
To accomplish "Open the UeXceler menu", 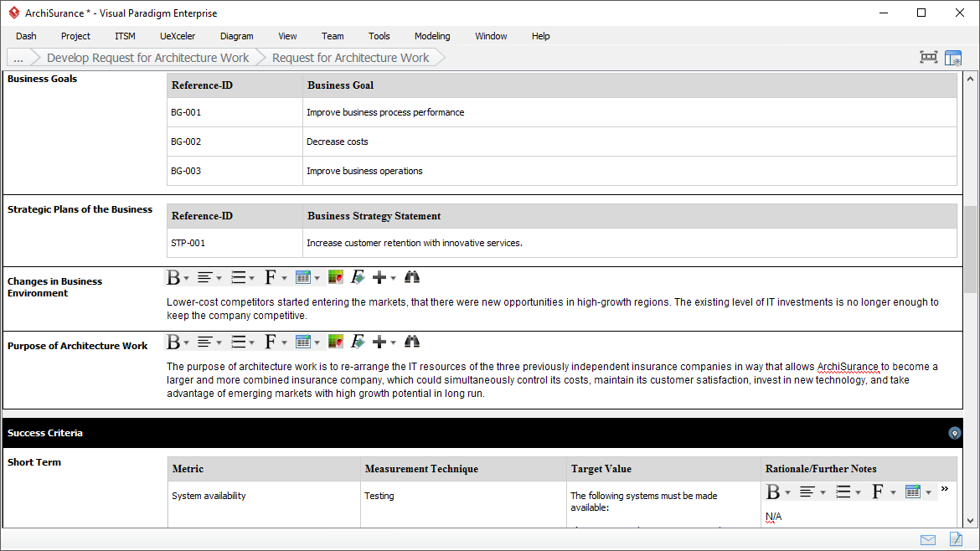I will (177, 36).
